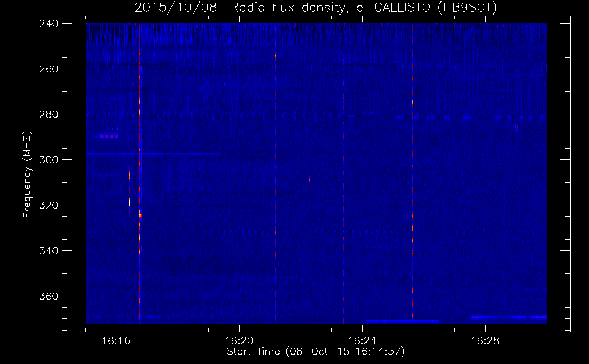The width and height of the screenshot is (589, 364).
Task: Click the time tick label 16:16
Action: (x=116, y=341)
